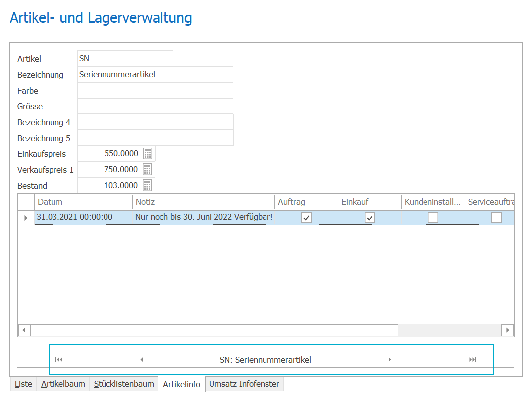Screen dimensions: 532x394
Task: Open calculator for Bestand field
Action: point(147,186)
